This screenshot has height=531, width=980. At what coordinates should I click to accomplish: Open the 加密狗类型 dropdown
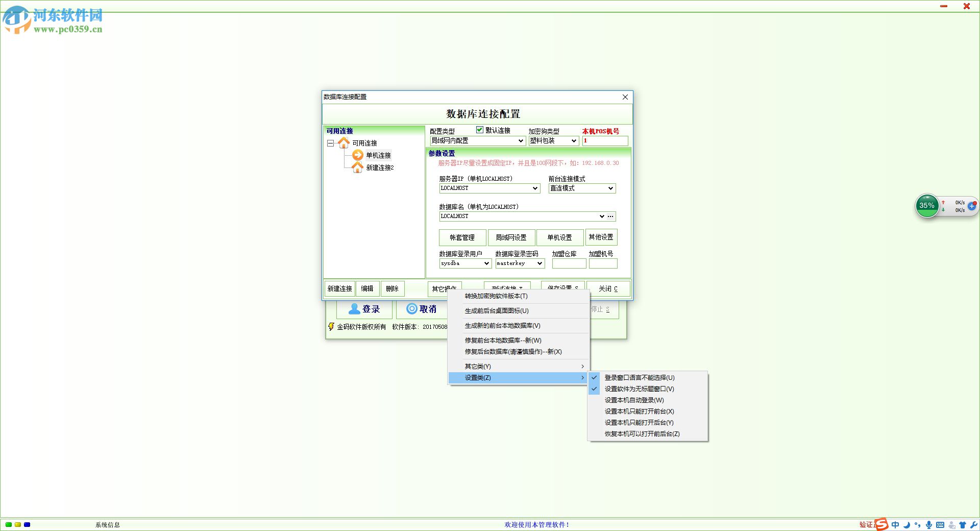pos(574,141)
